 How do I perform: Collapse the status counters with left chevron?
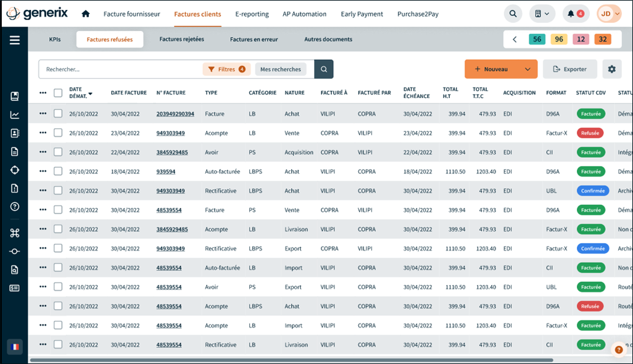[515, 39]
